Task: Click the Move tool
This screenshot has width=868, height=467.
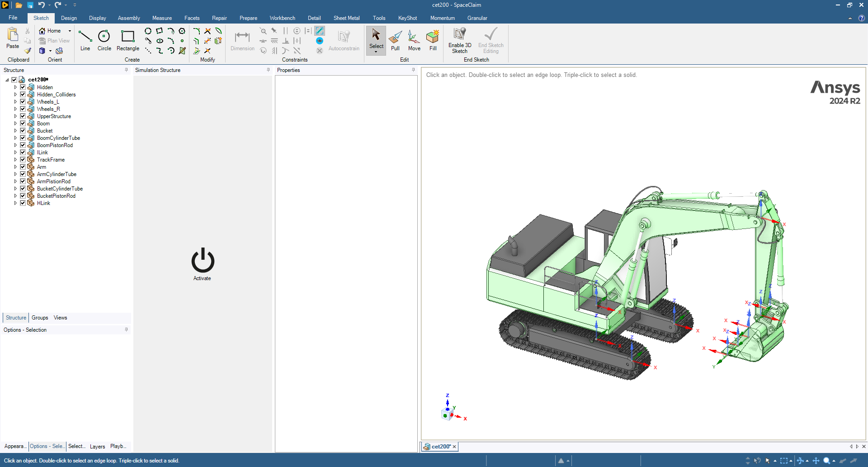Action: pyautogui.click(x=414, y=40)
